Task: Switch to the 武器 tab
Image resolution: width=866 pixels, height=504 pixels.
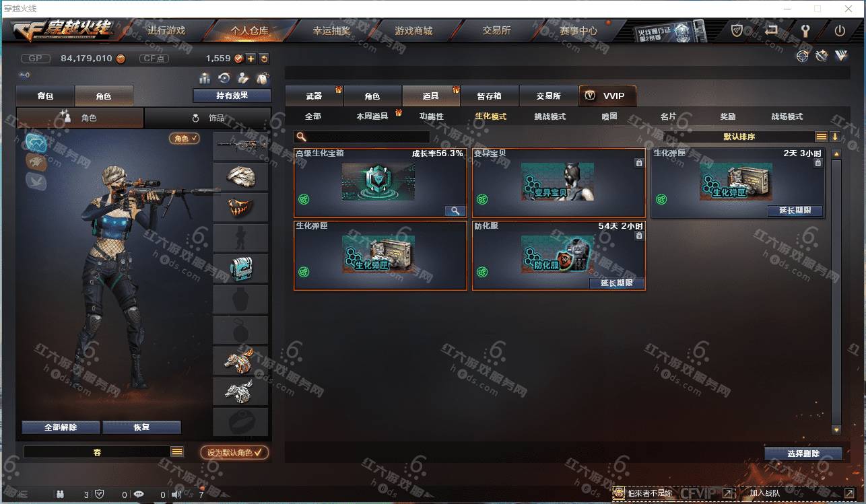Action: pos(314,96)
